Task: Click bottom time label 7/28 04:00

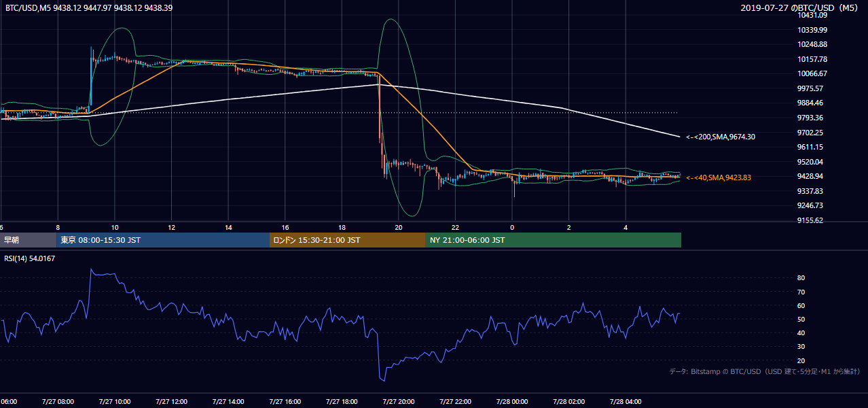Action: coord(626,401)
